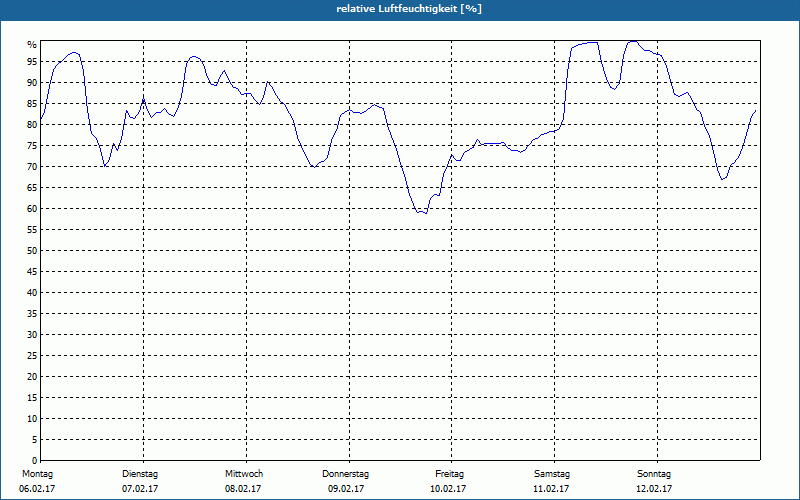Click the y-axis value 45
This screenshot has width=800, height=500.
(32, 271)
